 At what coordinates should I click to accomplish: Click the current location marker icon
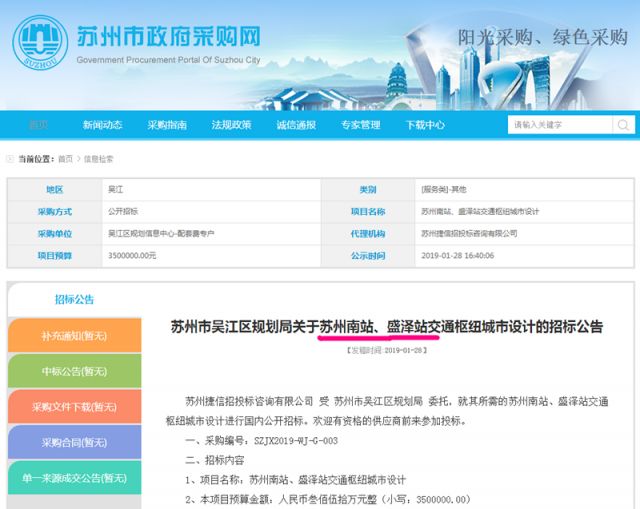coord(11,159)
